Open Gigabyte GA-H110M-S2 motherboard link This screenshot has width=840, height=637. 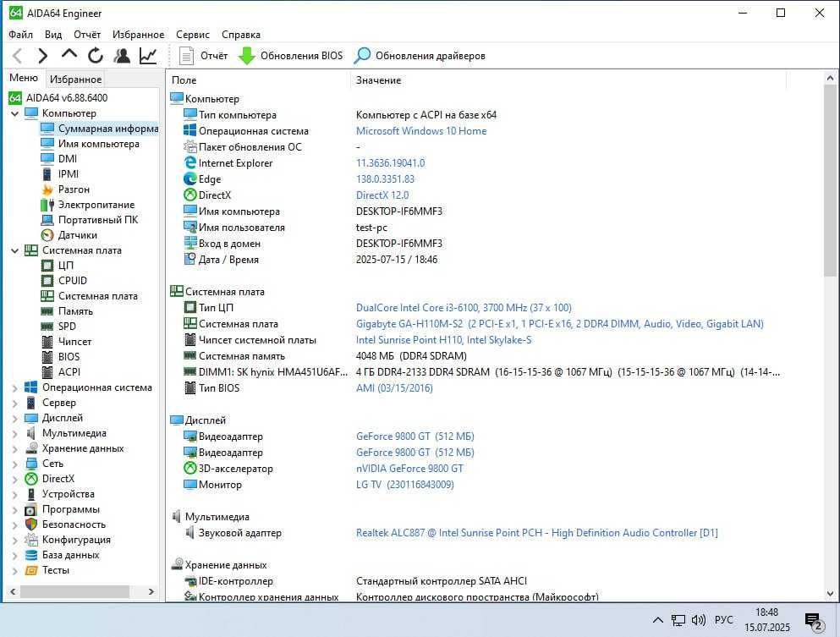[560, 324]
